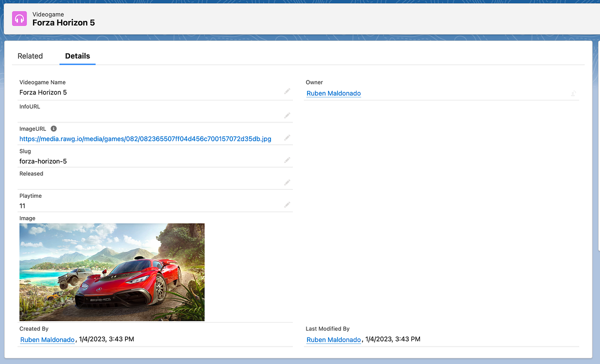The width and height of the screenshot is (600, 364).
Task: Click the slug value forza-horizon-5
Action: pyautogui.click(x=43, y=161)
